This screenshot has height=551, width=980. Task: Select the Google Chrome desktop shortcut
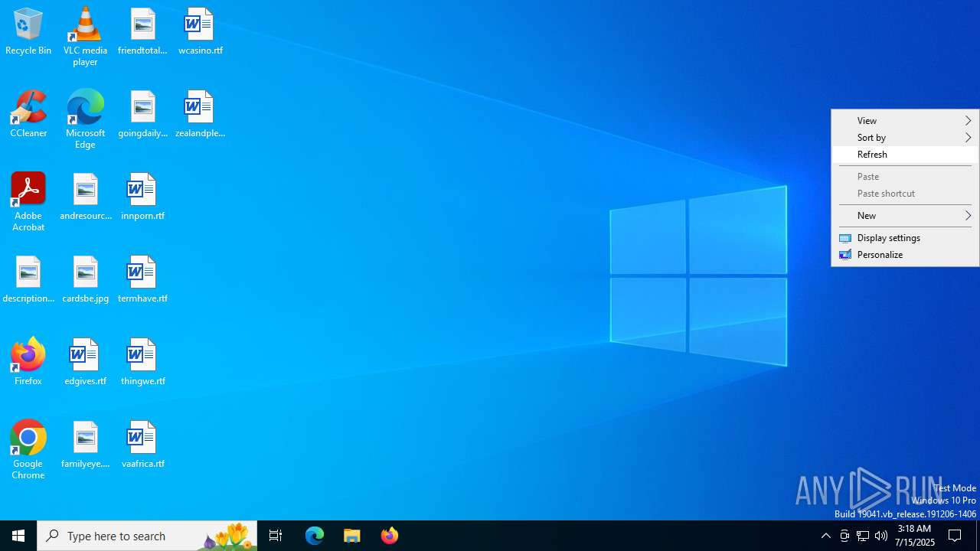pyautogui.click(x=28, y=450)
